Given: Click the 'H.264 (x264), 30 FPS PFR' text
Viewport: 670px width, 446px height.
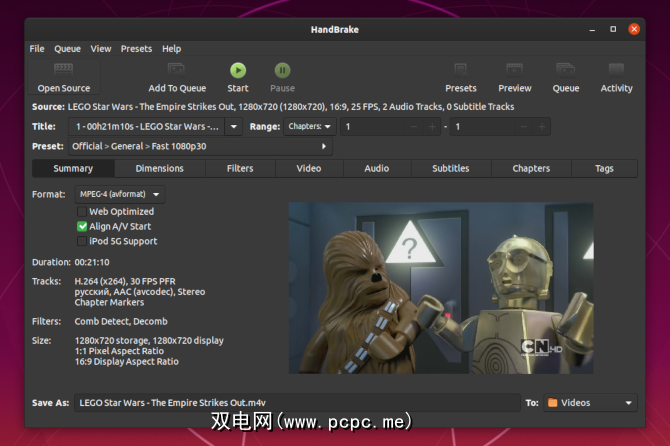Looking at the screenshot, I should point(125,282).
